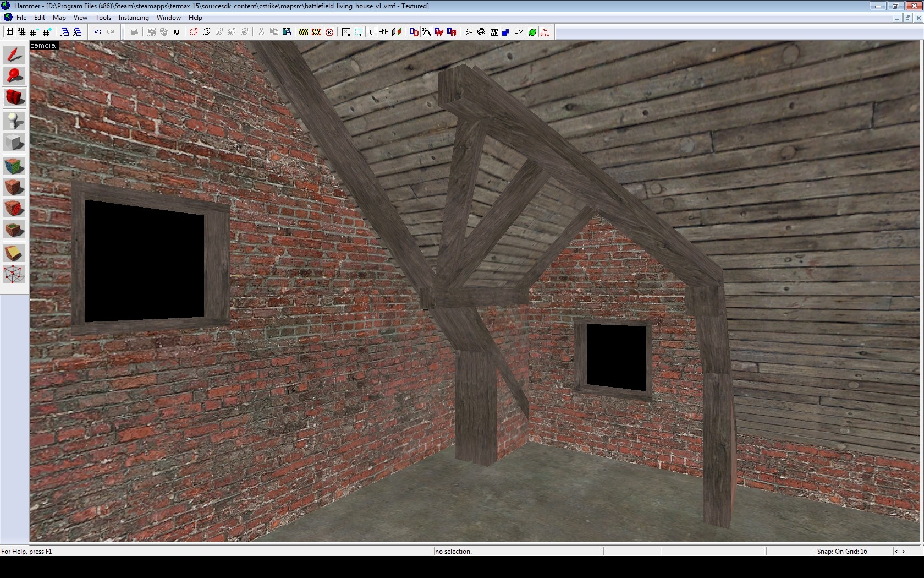The image size is (924, 578).
Task: Open the Toggle Texture Application tool
Action: pos(14,165)
